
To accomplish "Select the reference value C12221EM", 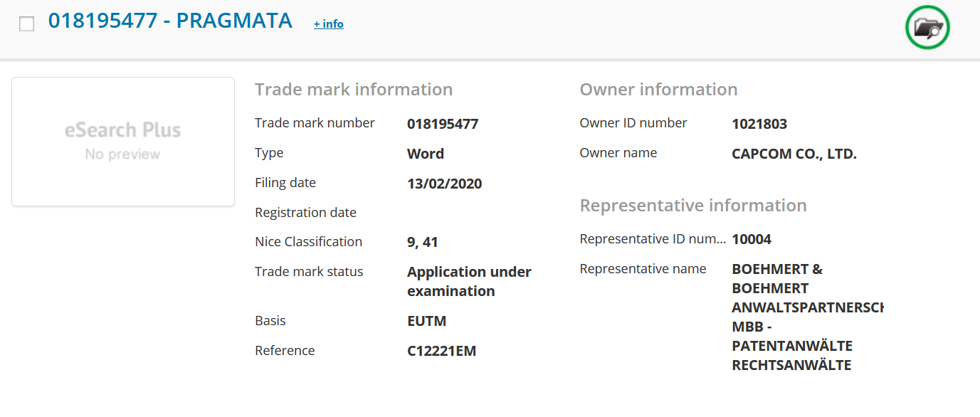I will click(442, 351).
